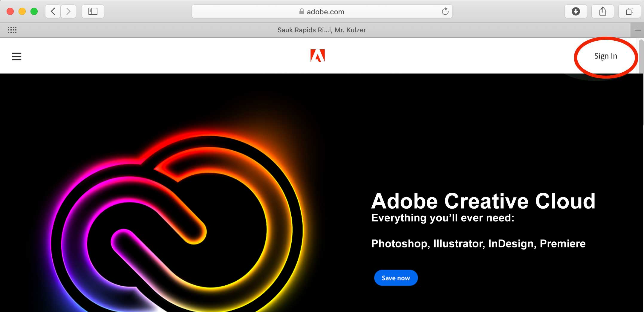Close the window with the red button
This screenshot has height=312, width=644.
10,11
